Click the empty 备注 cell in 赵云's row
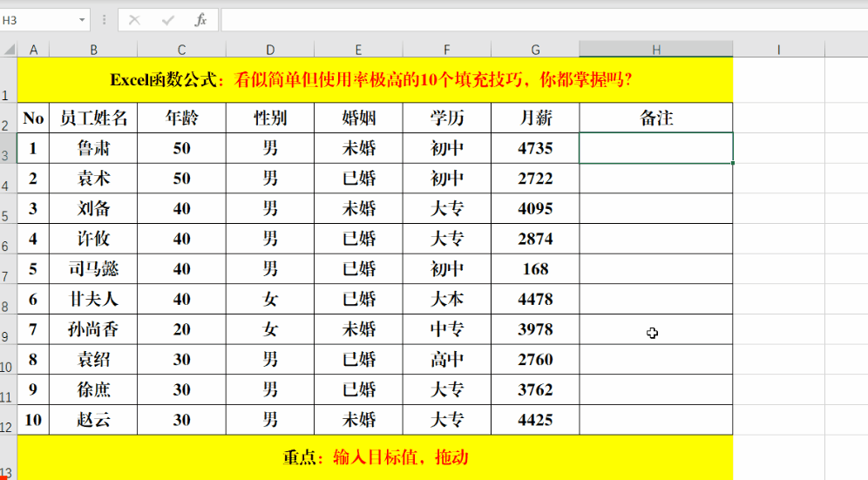The image size is (868, 480). click(x=656, y=420)
